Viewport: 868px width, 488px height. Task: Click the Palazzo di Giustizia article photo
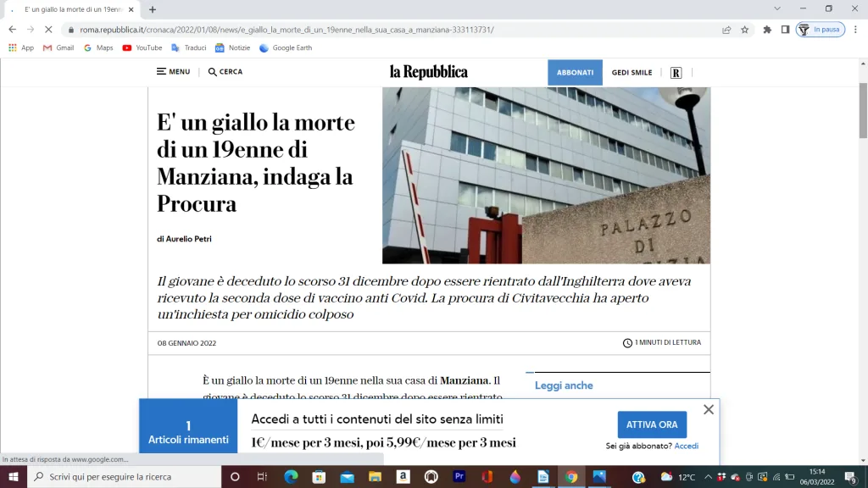pos(546,175)
